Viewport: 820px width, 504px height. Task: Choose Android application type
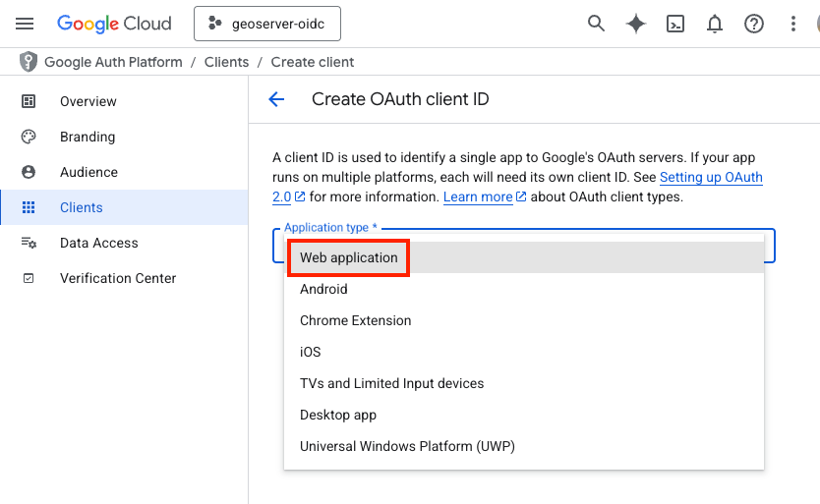pos(323,289)
